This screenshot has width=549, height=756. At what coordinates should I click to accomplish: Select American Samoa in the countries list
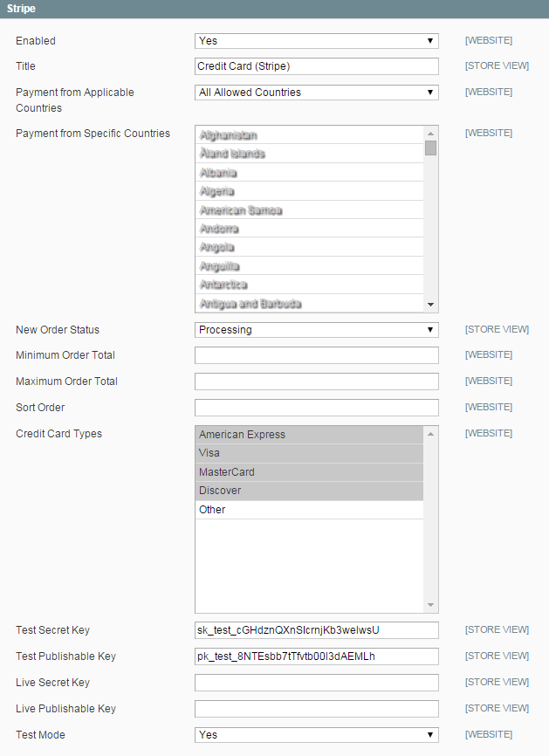[310, 210]
